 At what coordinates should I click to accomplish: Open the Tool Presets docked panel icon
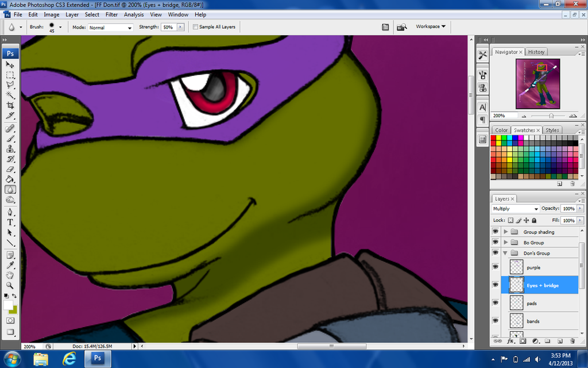[x=482, y=55]
